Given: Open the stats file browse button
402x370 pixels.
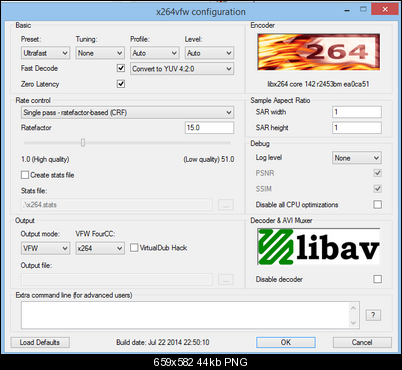Looking at the screenshot, I should pyautogui.click(x=226, y=205).
